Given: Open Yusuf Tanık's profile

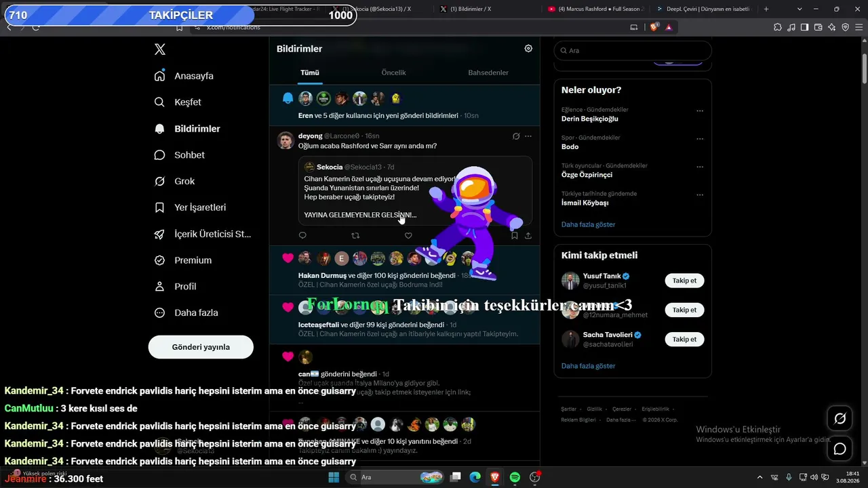Looking at the screenshot, I should (601, 276).
